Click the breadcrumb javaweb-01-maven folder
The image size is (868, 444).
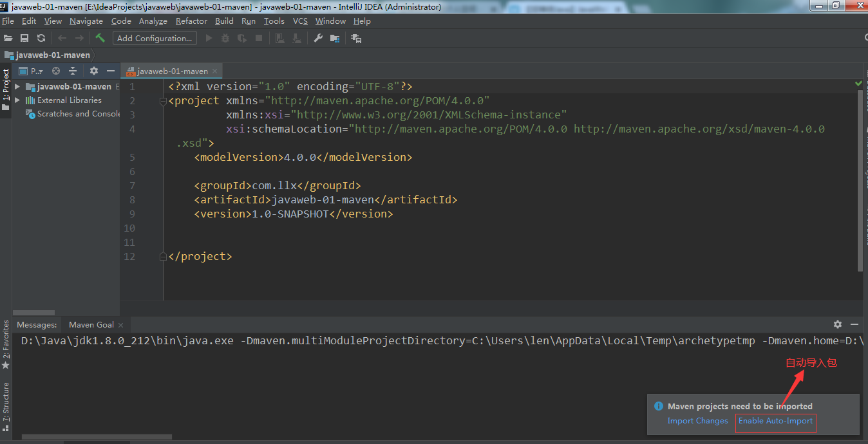coord(46,55)
